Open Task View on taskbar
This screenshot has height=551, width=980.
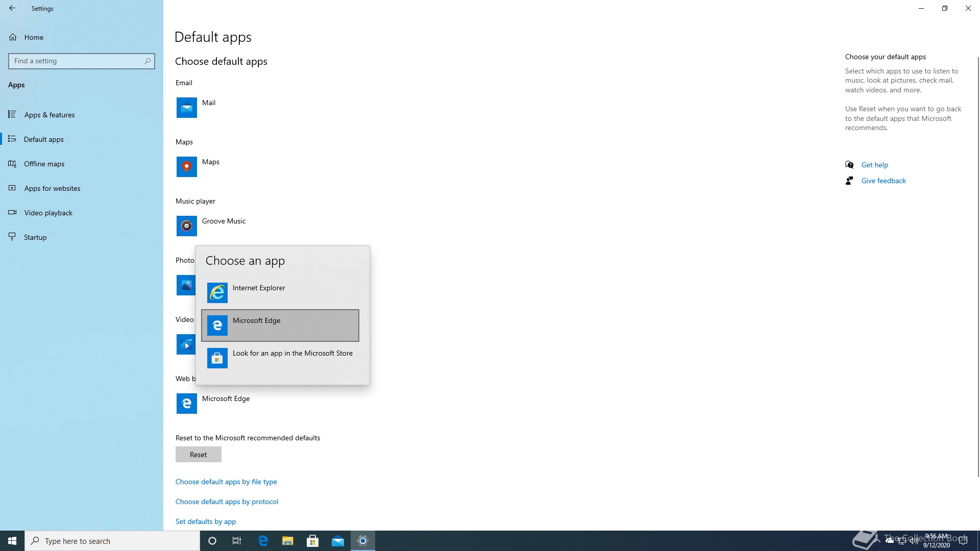(237, 541)
